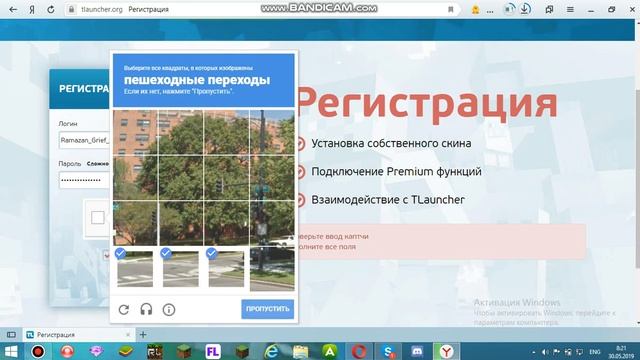Open the taskbar clock and date
The height and width of the screenshot is (360, 640).
pyautogui.click(x=621, y=352)
